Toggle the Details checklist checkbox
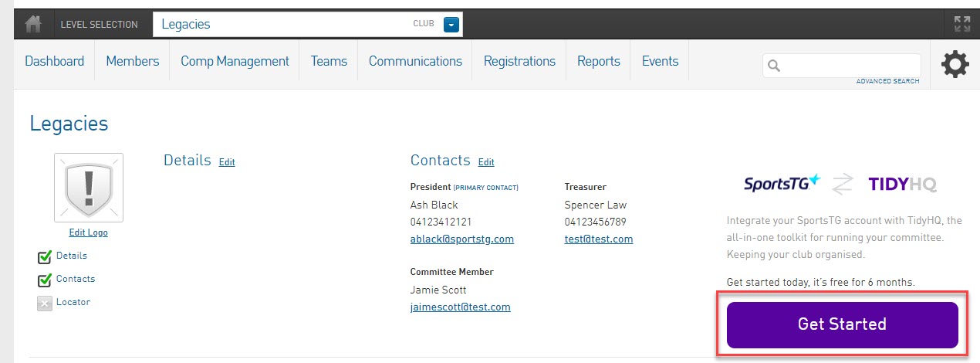Screen dimensions: 980x363 pyautogui.click(x=45, y=257)
